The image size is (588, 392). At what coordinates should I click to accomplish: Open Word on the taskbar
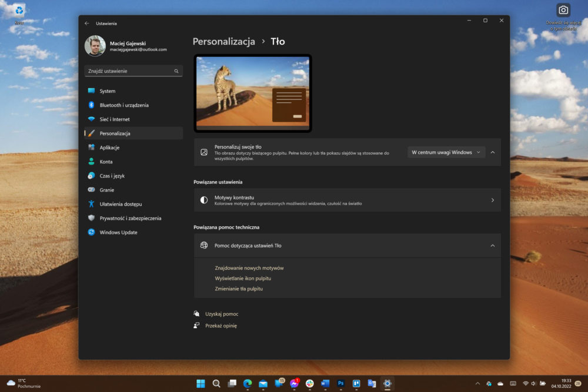[x=325, y=383]
